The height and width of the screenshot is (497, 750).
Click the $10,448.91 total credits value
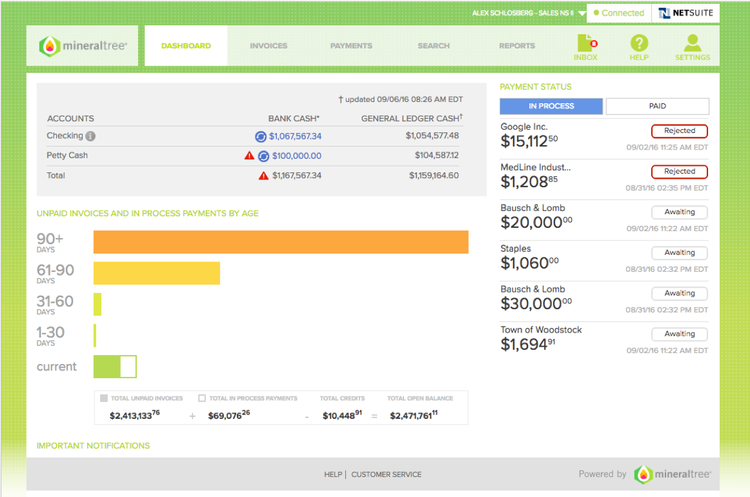[x=342, y=415]
